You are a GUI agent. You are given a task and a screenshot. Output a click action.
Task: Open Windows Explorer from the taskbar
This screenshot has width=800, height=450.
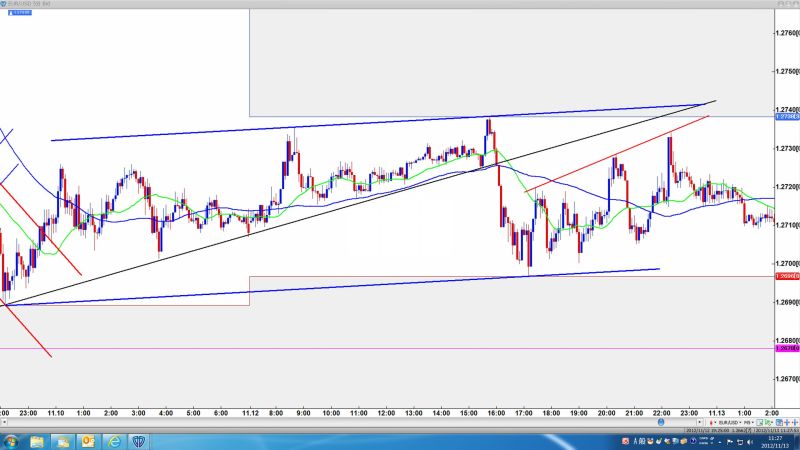(37, 441)
